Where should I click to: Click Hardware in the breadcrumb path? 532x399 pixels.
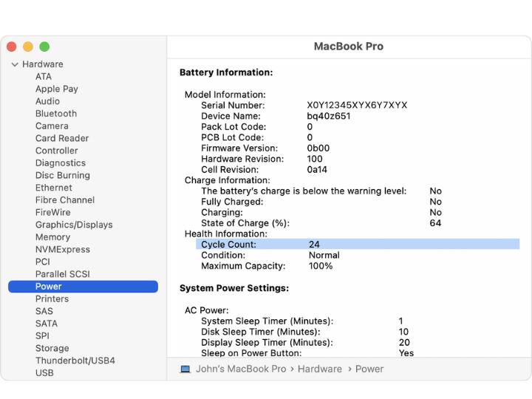319,369
